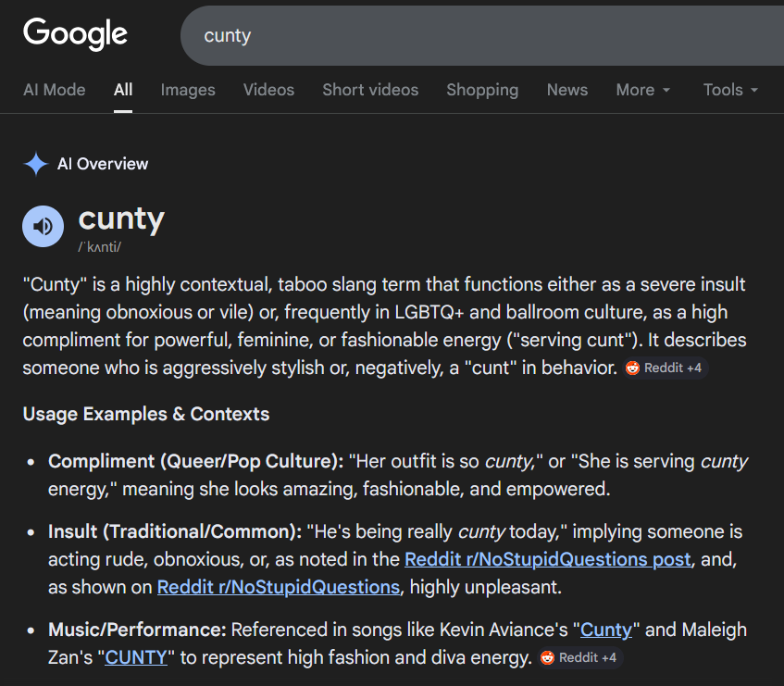
Task: Click the AI Overview label text
Action: point(103,165)
